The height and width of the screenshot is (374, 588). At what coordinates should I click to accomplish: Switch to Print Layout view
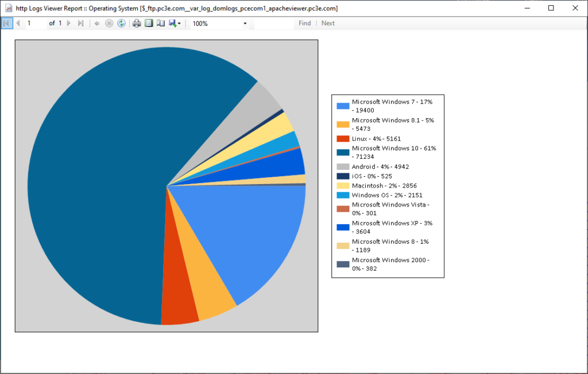click(x=149, y=24)
